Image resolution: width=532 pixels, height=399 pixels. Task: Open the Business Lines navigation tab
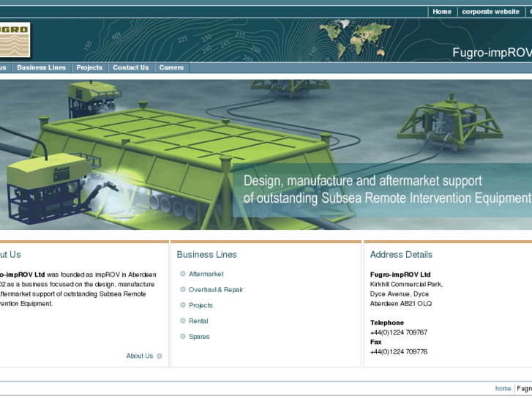pyautogui.click(x=41, y=67)
